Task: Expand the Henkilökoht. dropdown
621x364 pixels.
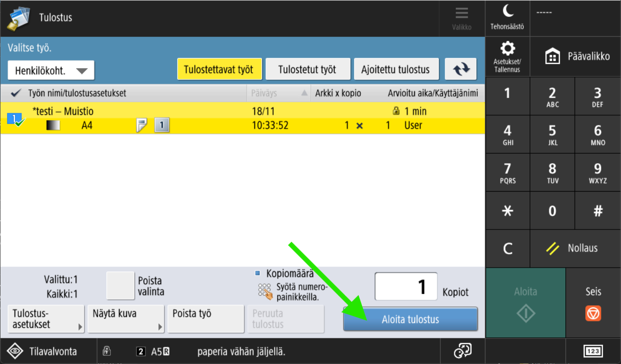Action: pos(51,71)
